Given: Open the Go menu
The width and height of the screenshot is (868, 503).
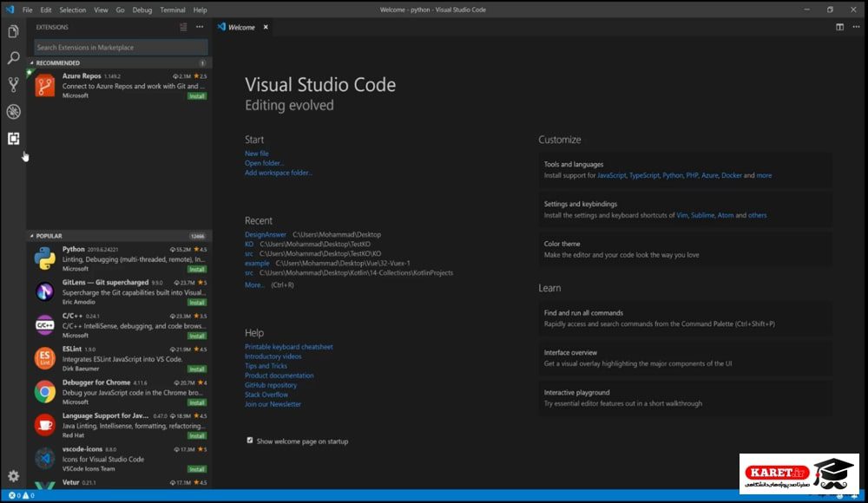Looking at the screenshot, I should tap(120, 10).
